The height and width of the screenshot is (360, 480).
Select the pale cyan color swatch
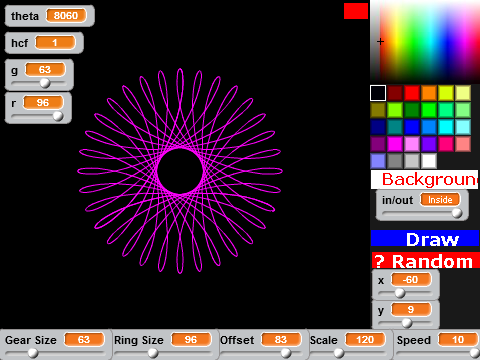click(x=463, y=127)
